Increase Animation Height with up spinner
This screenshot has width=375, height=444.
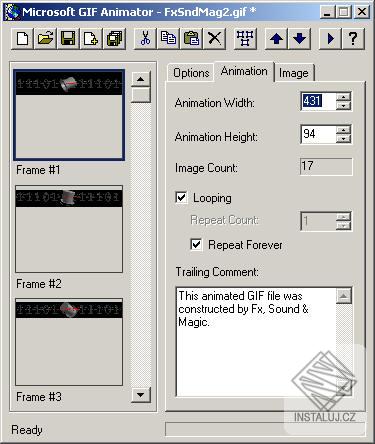[x=343, y=130]
